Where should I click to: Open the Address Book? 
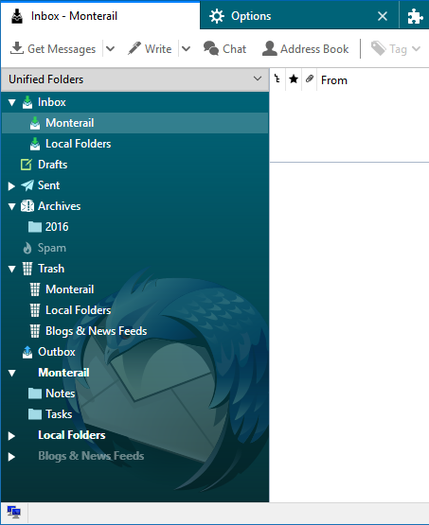point(305,49)
